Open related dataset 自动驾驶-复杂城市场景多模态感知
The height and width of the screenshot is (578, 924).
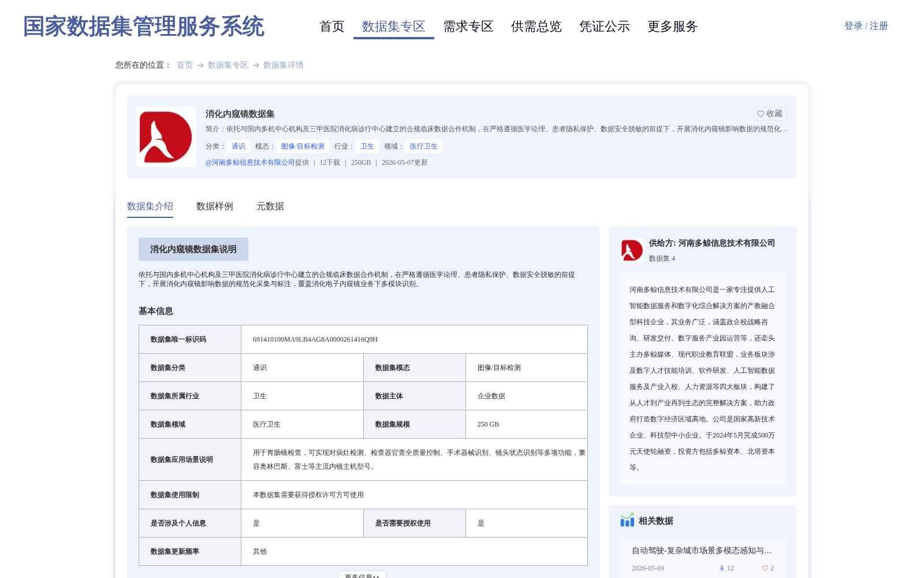tap(702, 551)
